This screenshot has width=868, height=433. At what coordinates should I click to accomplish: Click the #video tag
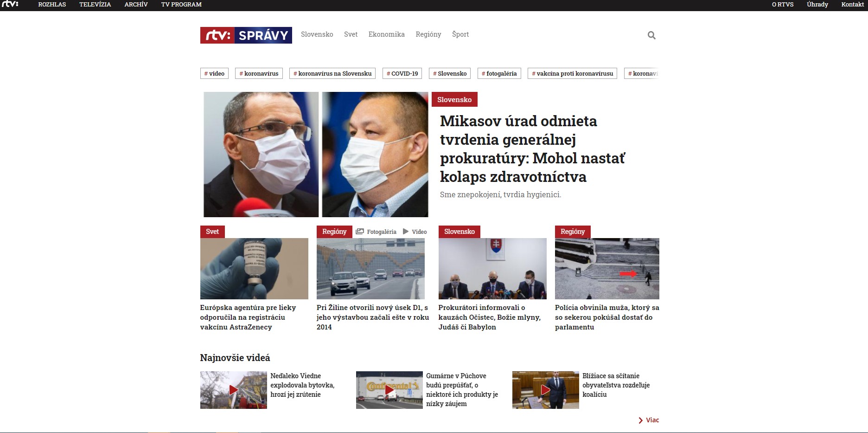(214, 73)
